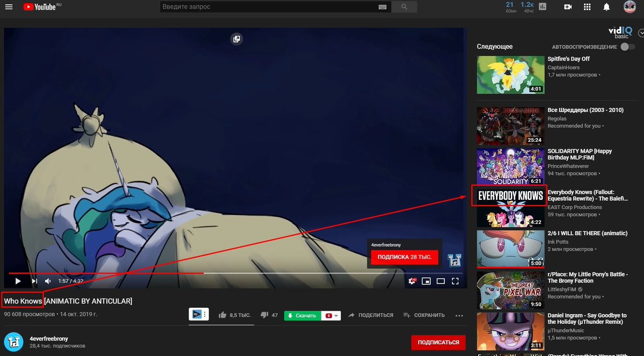Click channel name CaptainHoers
Image resolution: width=644 pixels, height=356 pixels.
562,68
